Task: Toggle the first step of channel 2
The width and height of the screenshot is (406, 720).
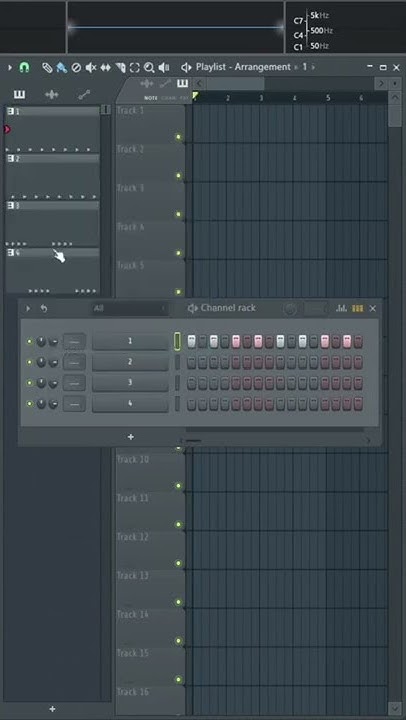Action: click(x=192, y=362)
